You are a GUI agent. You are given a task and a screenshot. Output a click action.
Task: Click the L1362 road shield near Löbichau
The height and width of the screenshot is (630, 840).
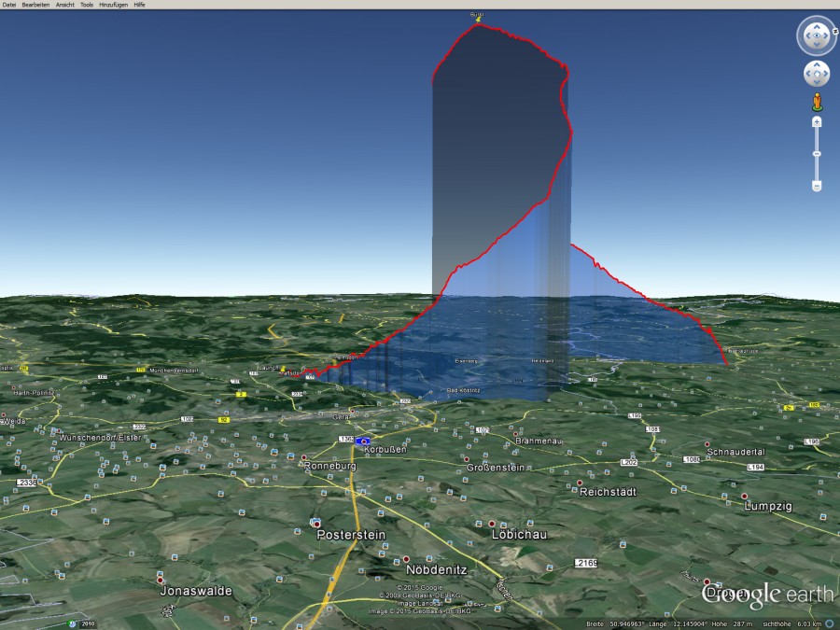pos(345,440)
